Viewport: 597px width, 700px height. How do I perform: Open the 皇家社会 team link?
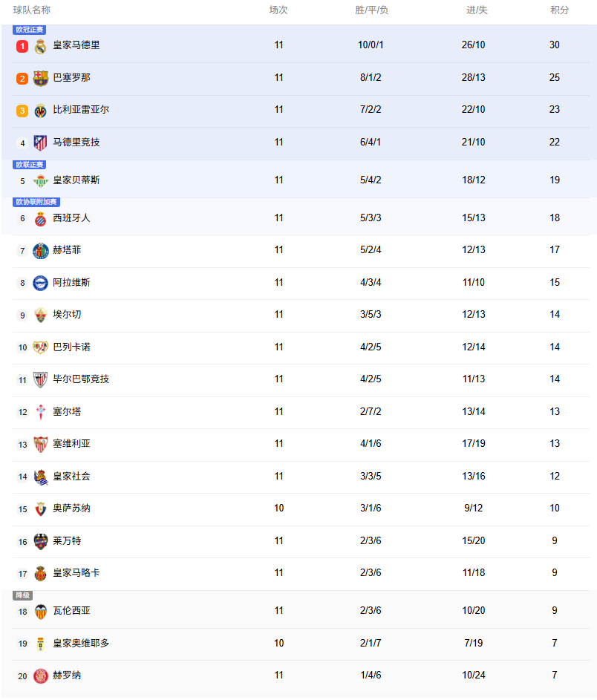(71, 476)
